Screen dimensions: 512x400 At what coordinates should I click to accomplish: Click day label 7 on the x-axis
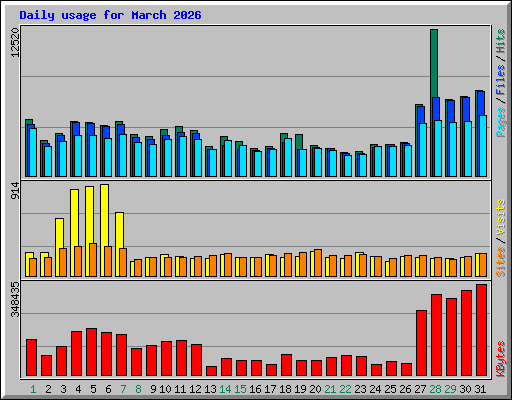(x=123, y=389)
